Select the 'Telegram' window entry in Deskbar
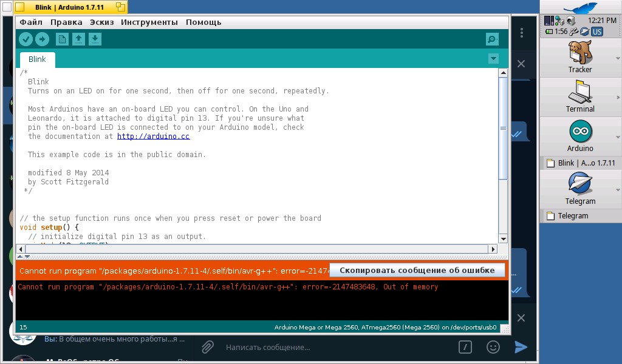This screenshot has height=364, width=622. [581, 216]
